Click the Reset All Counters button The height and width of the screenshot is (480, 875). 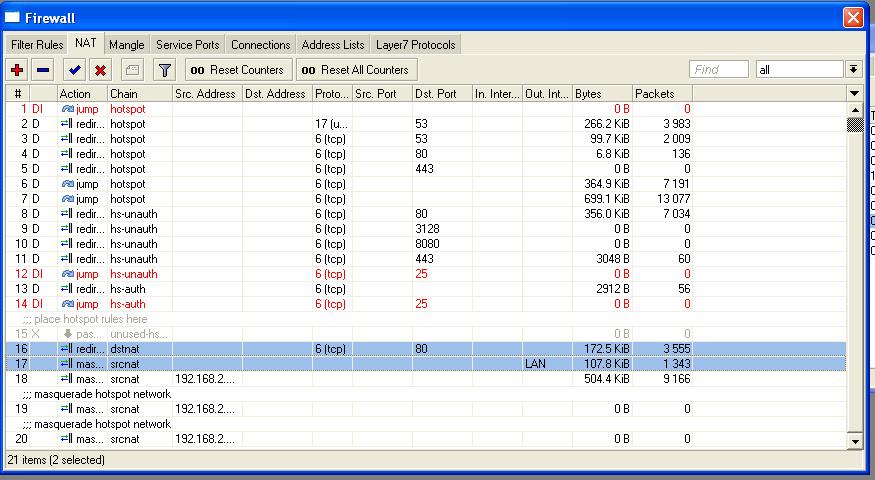coord(356,70)
